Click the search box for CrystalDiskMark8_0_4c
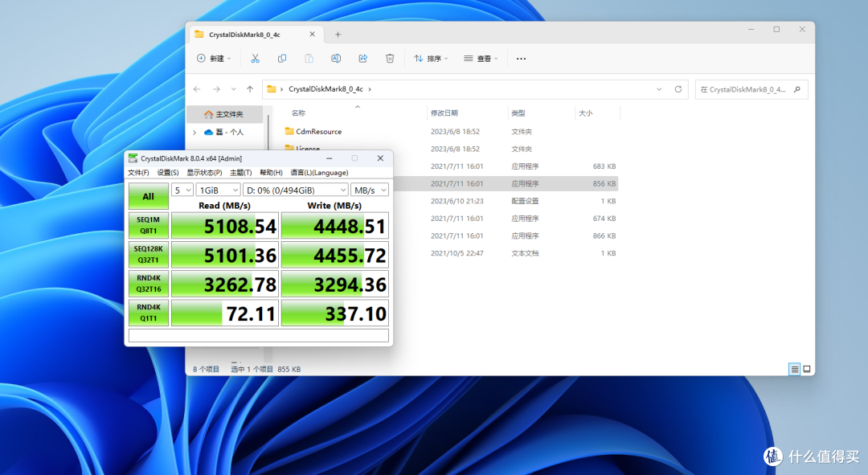This screenshot has height=475, width=868. [751, 89]
